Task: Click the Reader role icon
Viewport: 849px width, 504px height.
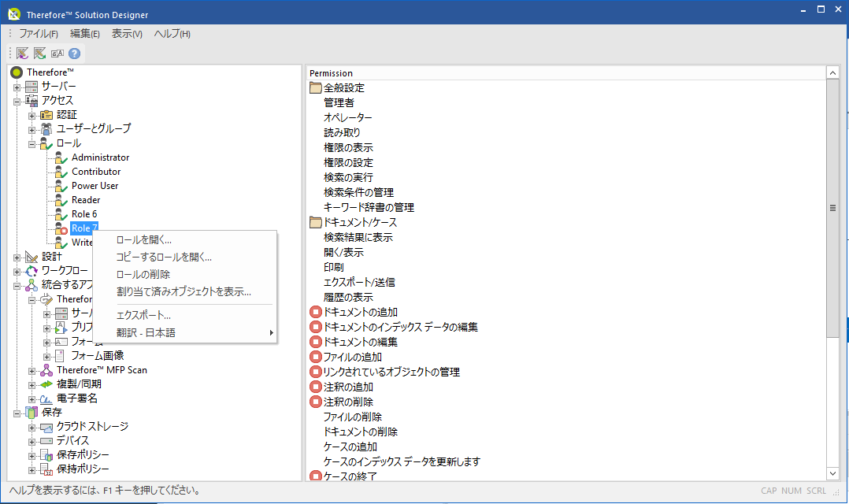Action: (61, 200)
